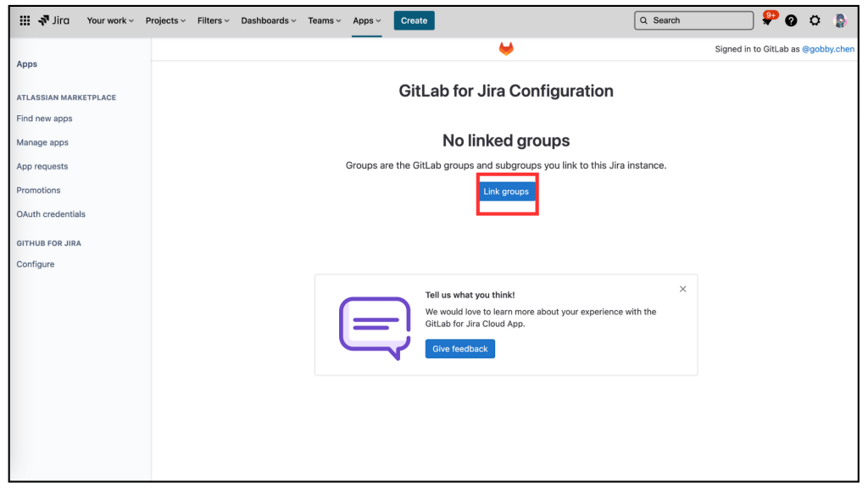Open App requests in sidebar
868x488 pixels.
tap(42, 166)
